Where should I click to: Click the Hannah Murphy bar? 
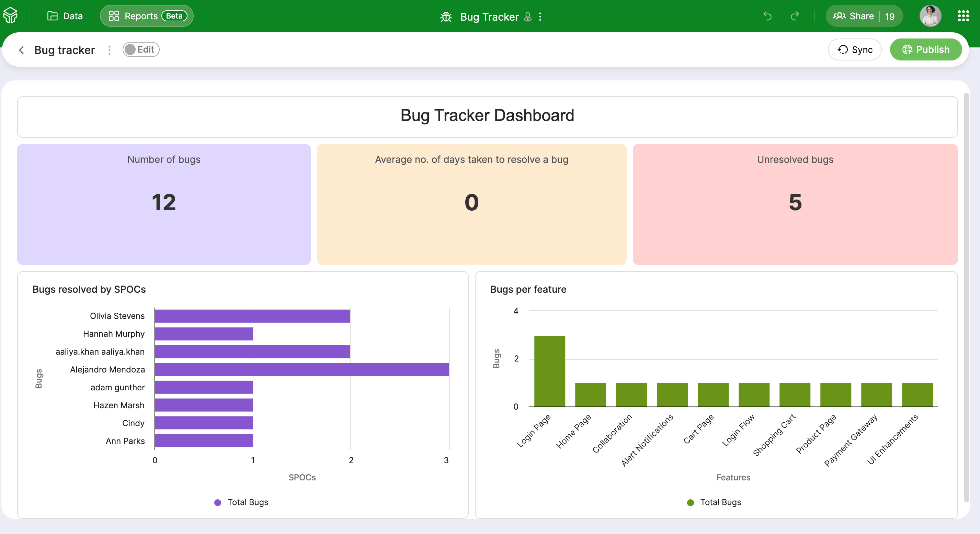[x=204, y=334]
